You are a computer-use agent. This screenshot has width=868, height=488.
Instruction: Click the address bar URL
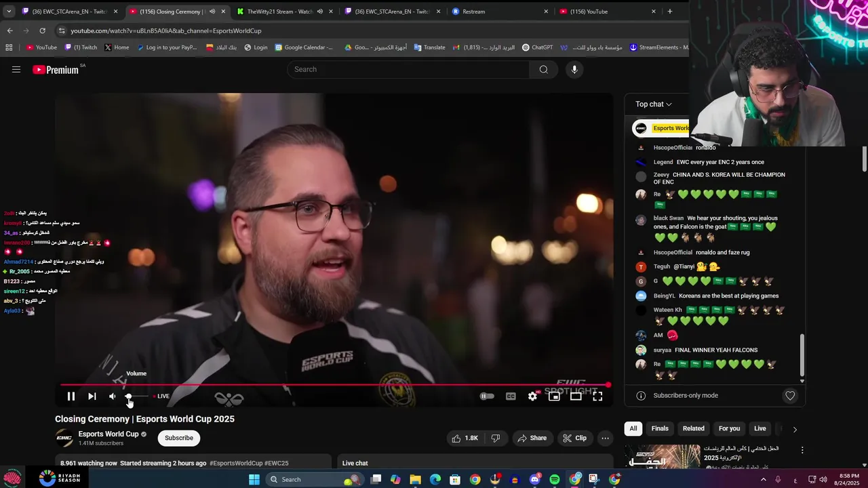point(166,30)
